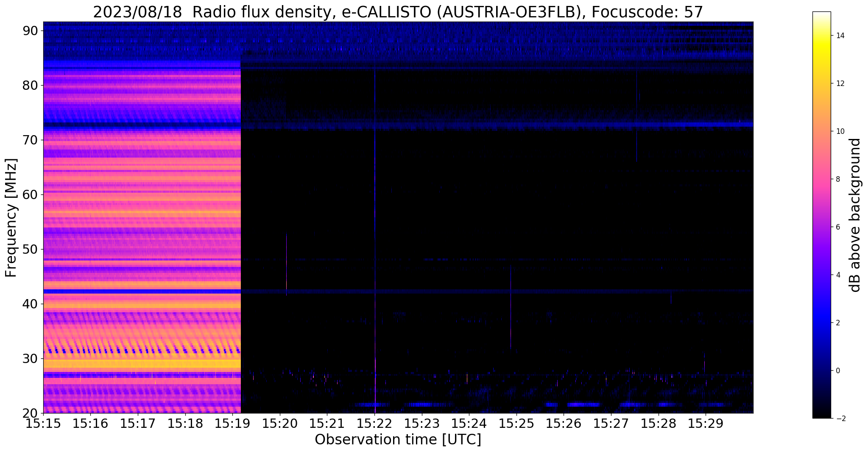The width and height of the screenshot is (868, 452).
Task: Click the 'dB above background' colorbar label
Action: point(855,215)
